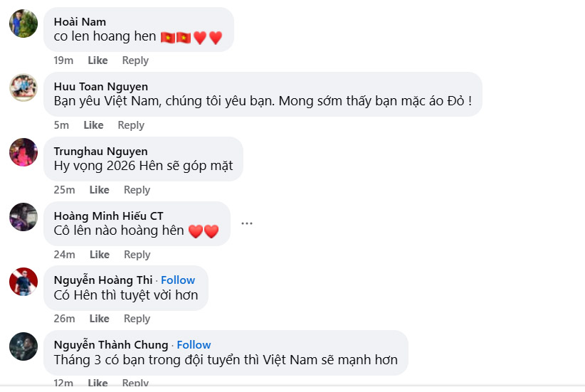Click Nguyễn Hoàng Thi's profile avatar
The width and height of the screenshot is (585, 392).
coord(23,282)
